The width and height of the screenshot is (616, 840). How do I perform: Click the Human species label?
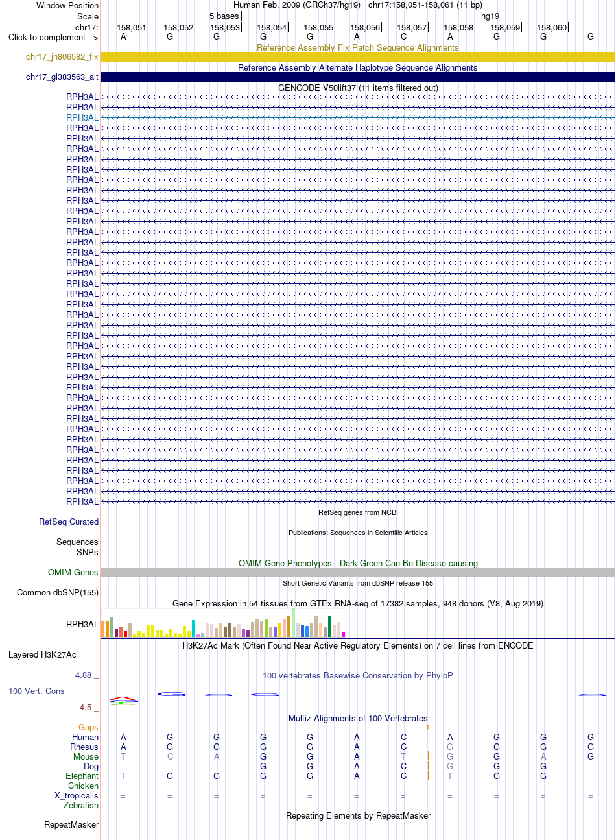[x=86, y=737]
